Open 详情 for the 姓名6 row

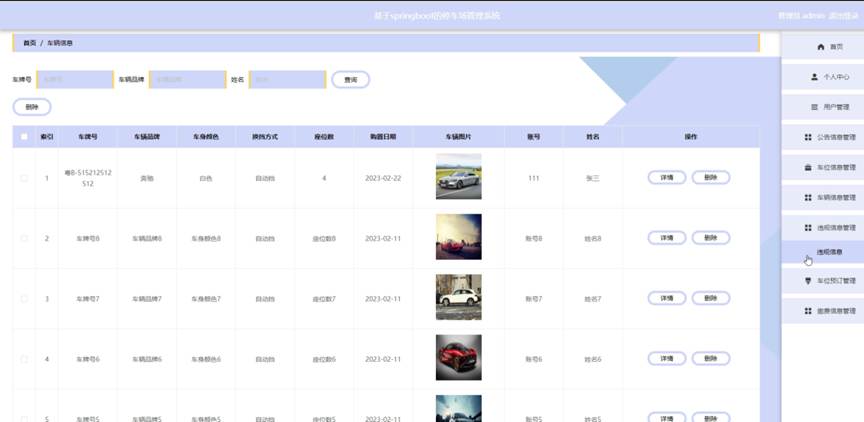[x=667, y=359]
